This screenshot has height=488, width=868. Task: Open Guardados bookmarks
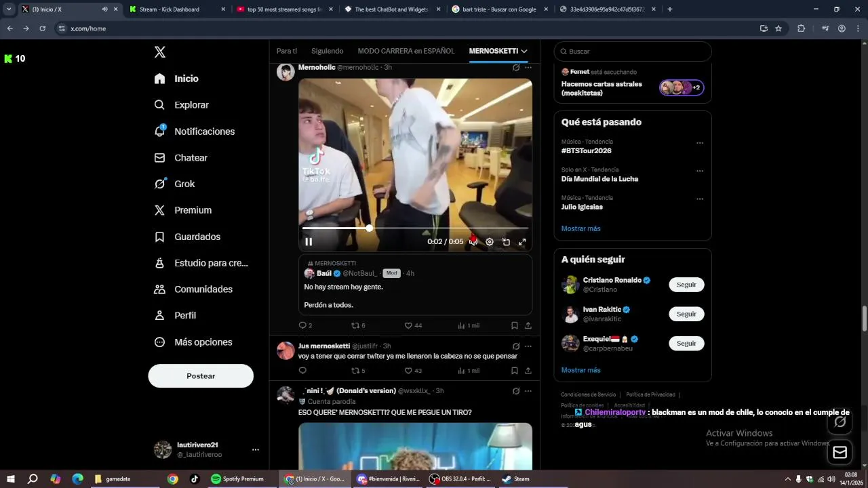click(x=187, y=237)
